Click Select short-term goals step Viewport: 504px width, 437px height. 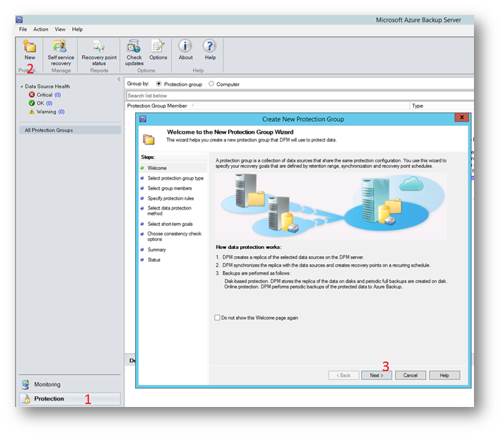pyautogui.click(x=170, y=224)
